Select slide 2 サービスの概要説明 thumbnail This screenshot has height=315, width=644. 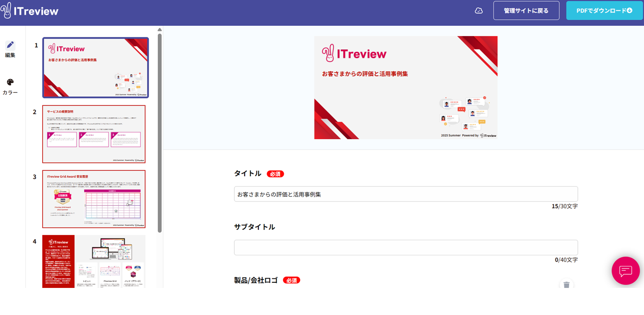94,134
